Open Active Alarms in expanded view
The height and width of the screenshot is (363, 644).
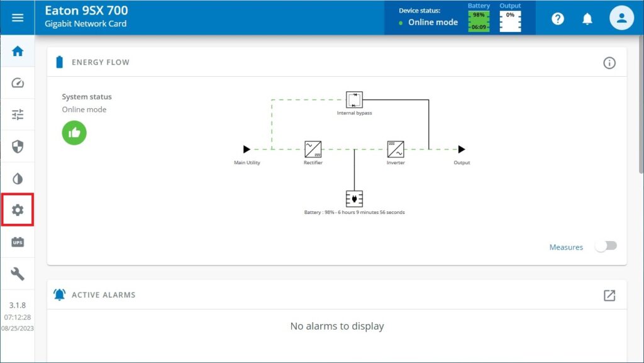(609, 295)
